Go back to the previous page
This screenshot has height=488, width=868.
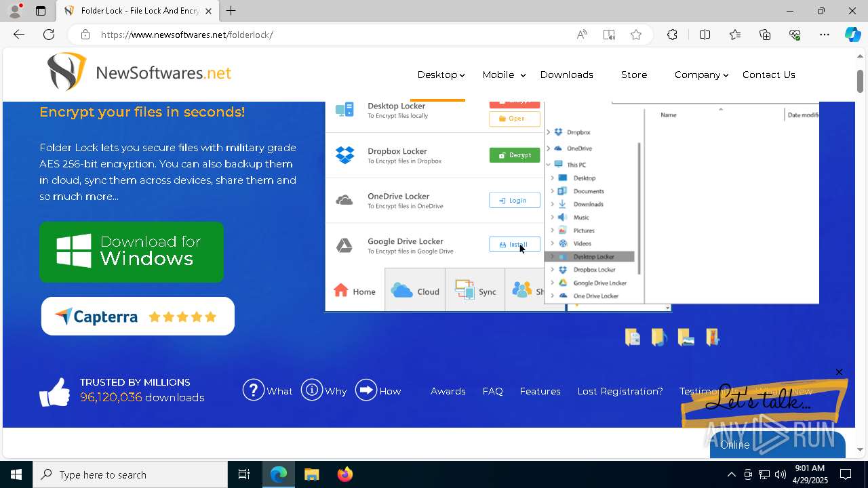(19, 35)
